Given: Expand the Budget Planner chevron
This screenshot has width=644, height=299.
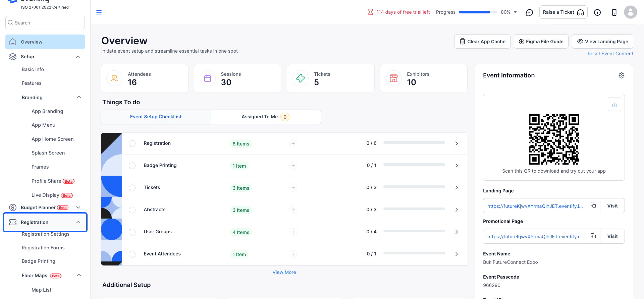Looking at the screenshot, I should click(78, 207).
